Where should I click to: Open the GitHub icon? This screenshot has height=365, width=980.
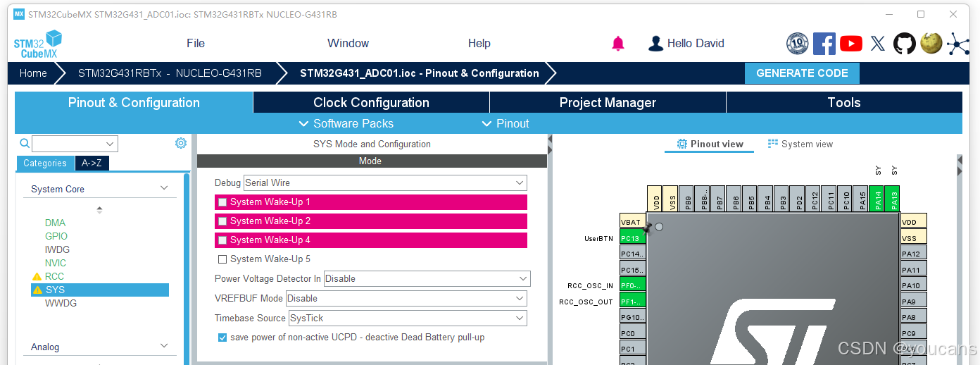point(904,44)
